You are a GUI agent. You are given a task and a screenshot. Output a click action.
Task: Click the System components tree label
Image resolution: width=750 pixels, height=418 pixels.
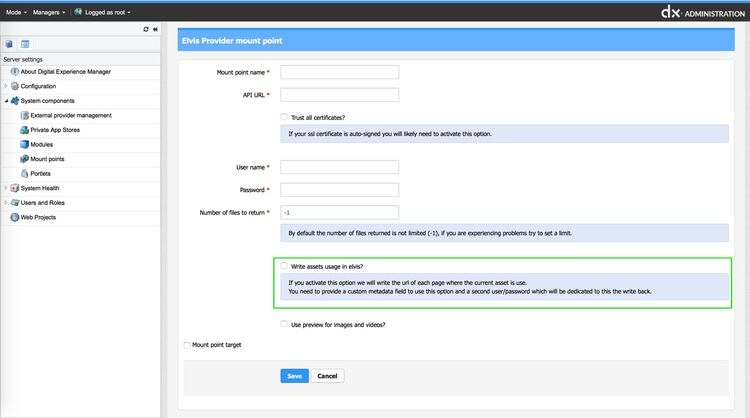click(x=47, y=101)
